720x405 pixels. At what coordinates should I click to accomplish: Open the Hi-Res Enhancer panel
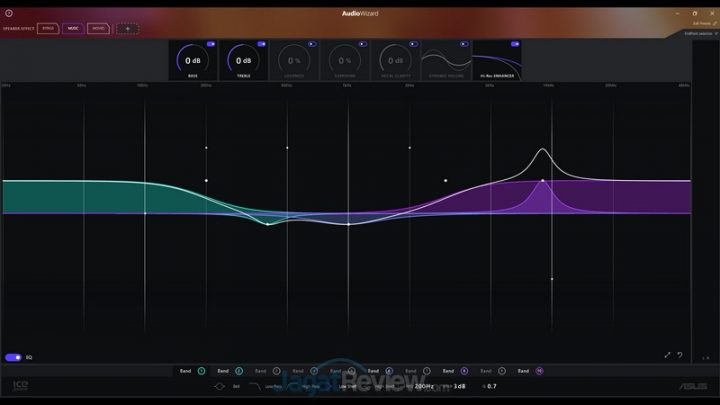(497, 61)
